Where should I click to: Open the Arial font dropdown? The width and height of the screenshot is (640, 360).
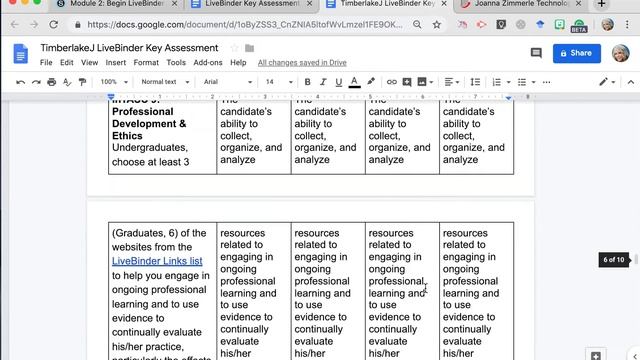coord(228,82)
